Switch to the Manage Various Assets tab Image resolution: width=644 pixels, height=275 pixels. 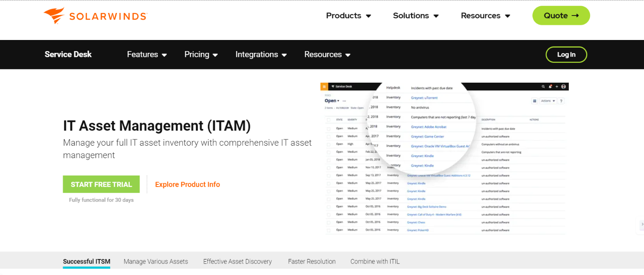[156, 262]
